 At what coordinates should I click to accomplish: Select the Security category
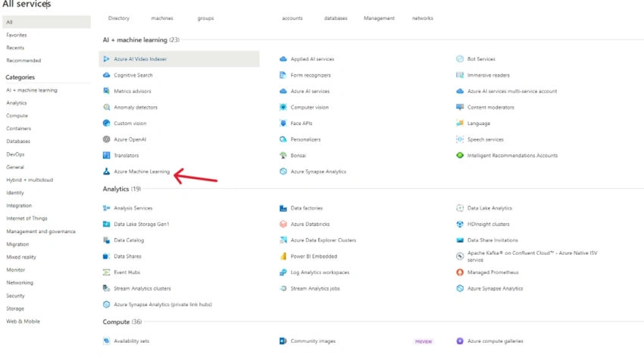click(x=15, y=295)
